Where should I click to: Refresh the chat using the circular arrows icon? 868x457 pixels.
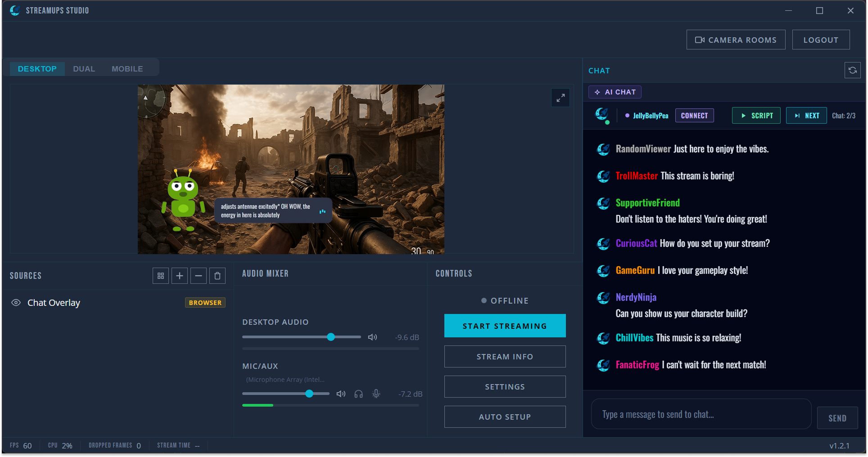tap(852, 70)
